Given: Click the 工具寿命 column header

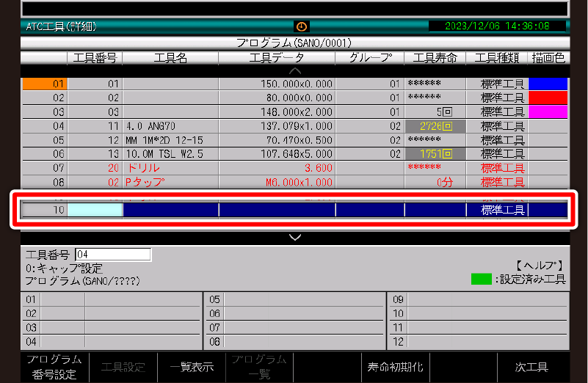Looking at the screenshot, I should click(x=435, y=58).
